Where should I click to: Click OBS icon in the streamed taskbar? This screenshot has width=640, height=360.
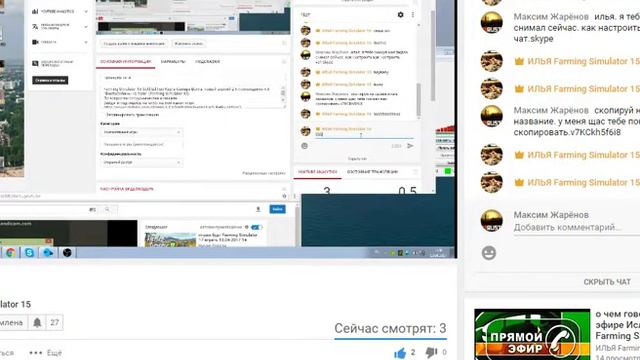click(67, 253)
